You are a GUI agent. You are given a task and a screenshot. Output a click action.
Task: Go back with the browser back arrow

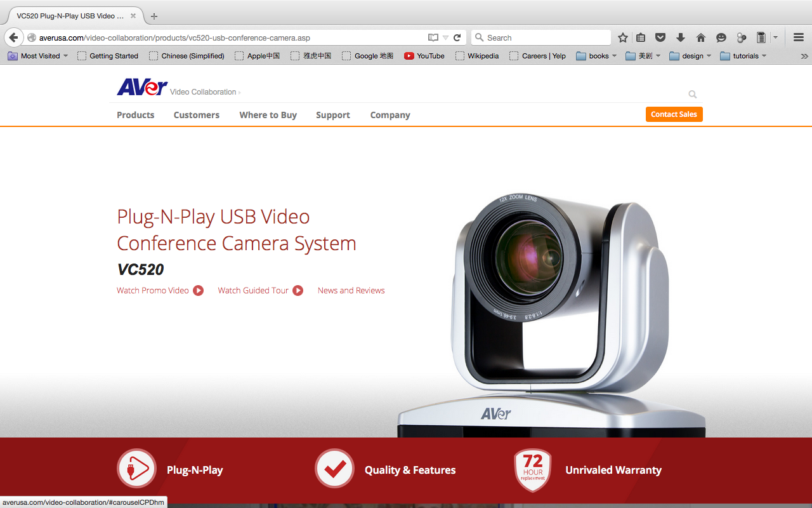13,37
